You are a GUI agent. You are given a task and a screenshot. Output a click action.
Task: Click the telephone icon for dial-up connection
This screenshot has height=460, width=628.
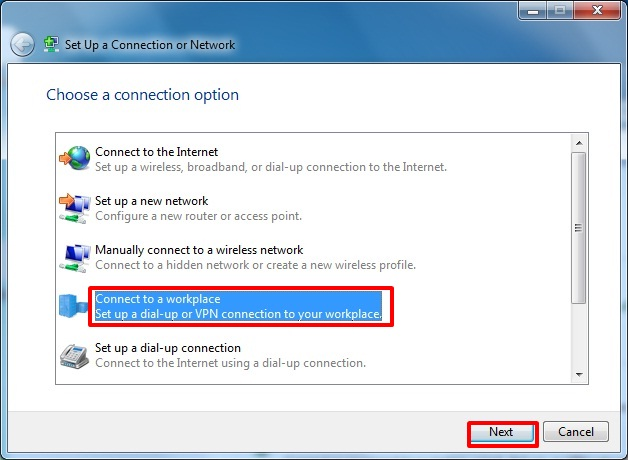[74, 356]
